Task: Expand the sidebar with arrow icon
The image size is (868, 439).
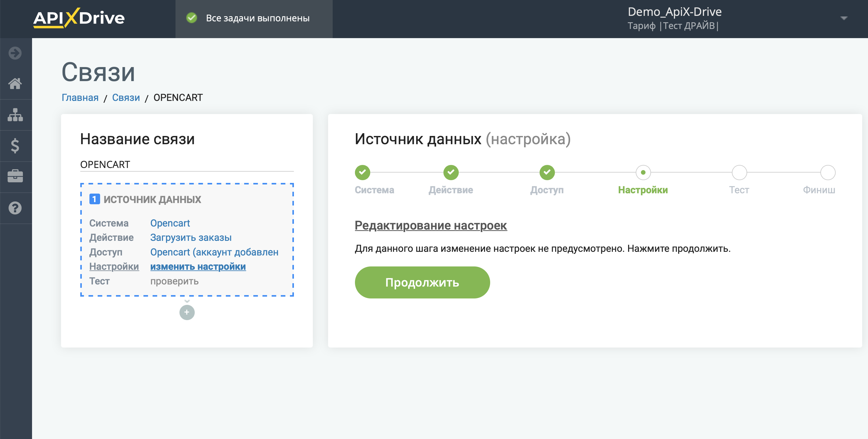Action: pyautogui.click(x=15, y=53)
